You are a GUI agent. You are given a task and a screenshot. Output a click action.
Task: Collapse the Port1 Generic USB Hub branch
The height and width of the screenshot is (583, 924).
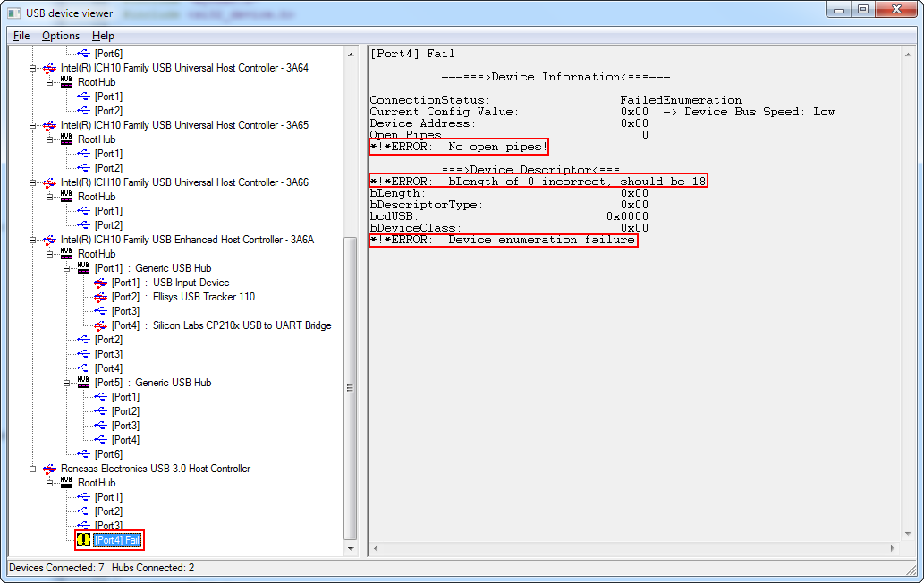[x=67, y=268]
